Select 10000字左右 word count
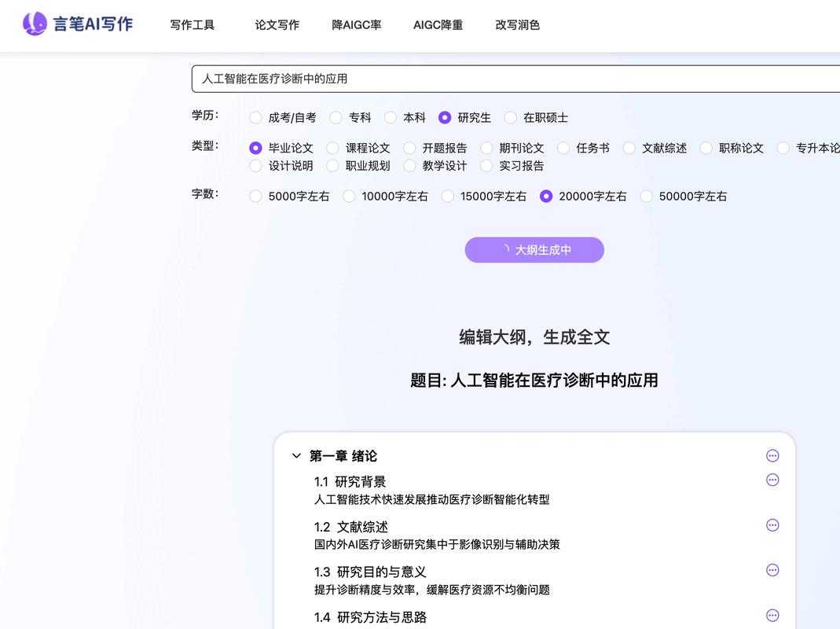 pos(349,197)
